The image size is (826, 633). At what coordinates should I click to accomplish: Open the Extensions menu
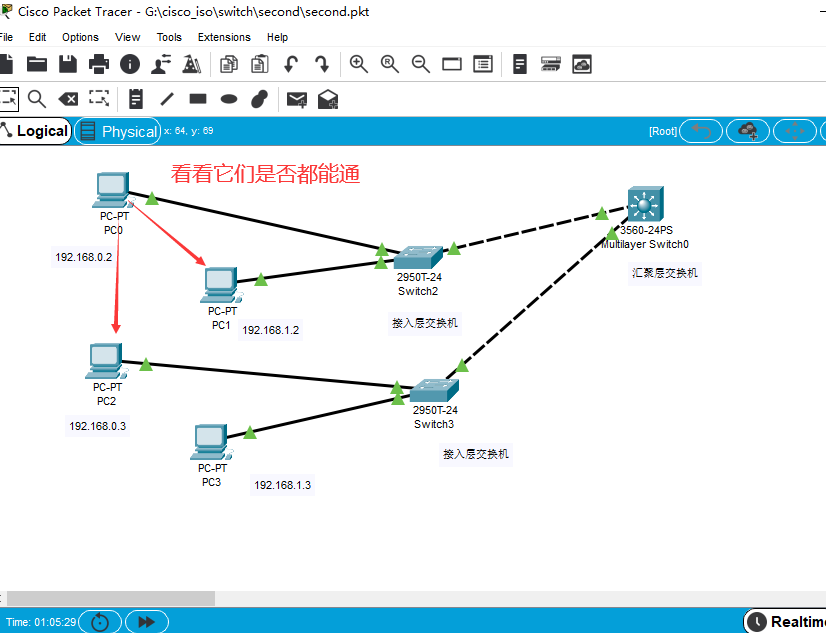click(x=224, y=37)
